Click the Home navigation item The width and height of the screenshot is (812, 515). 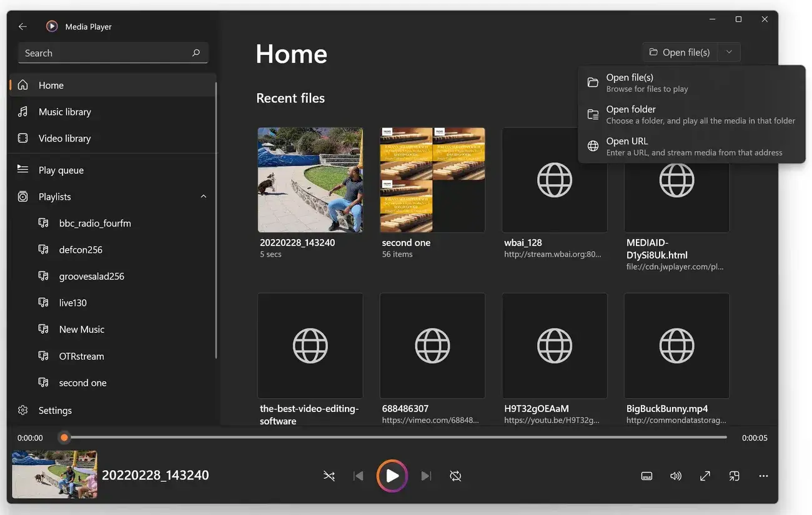click(51, 85)
